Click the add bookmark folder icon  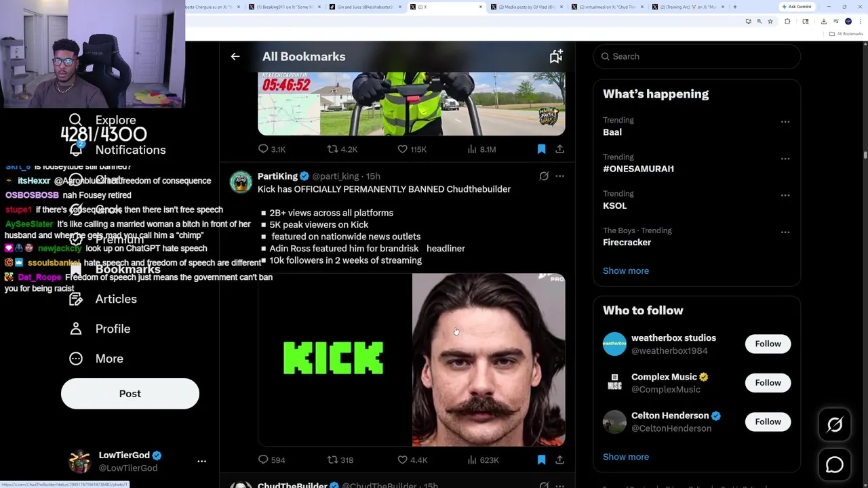tap(556, 57)
